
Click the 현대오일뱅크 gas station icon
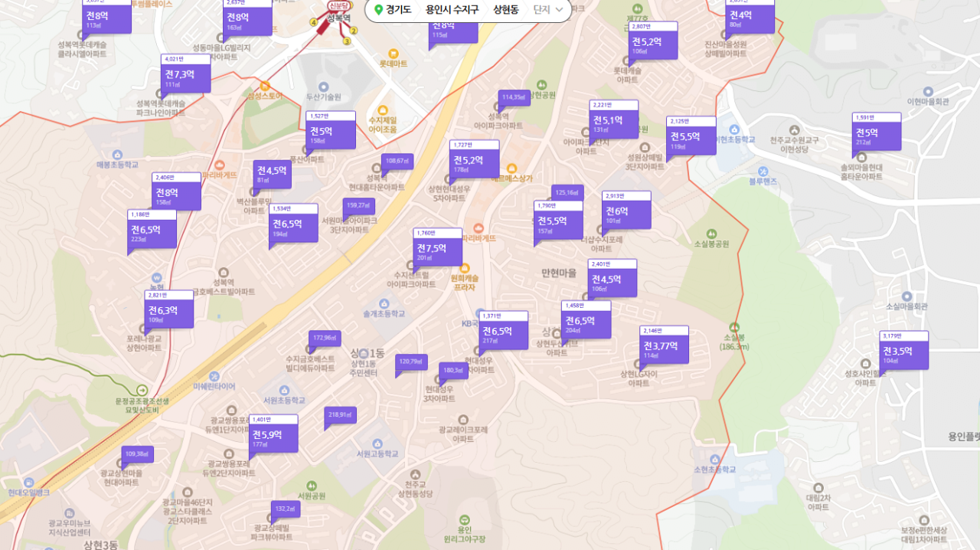pos(29,483)
